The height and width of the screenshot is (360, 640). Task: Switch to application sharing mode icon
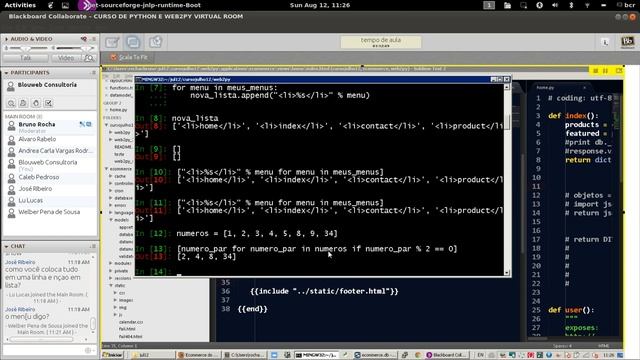133,42
